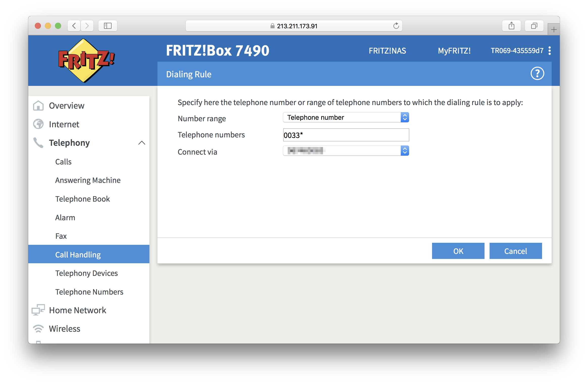The image size is (588, 384).
Task: Click the Wireless wifi icon
Action: [38, 328]
